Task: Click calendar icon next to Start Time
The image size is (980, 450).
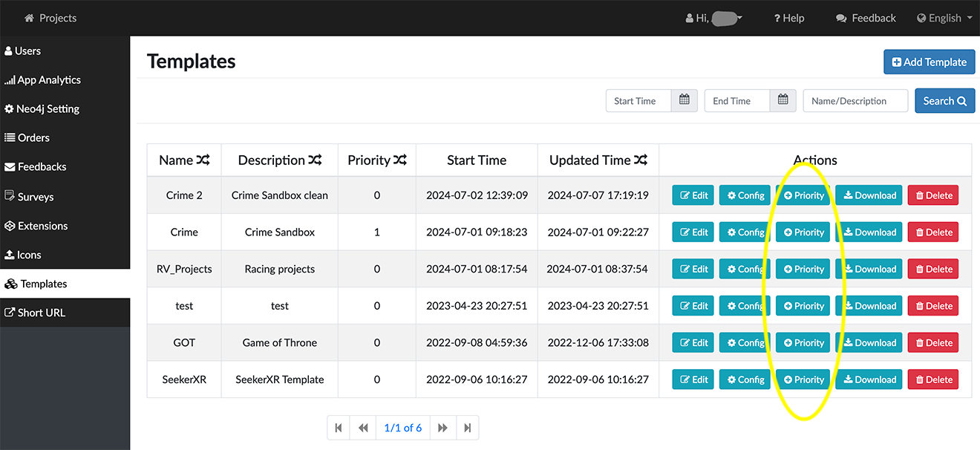Action: [685, 100]
